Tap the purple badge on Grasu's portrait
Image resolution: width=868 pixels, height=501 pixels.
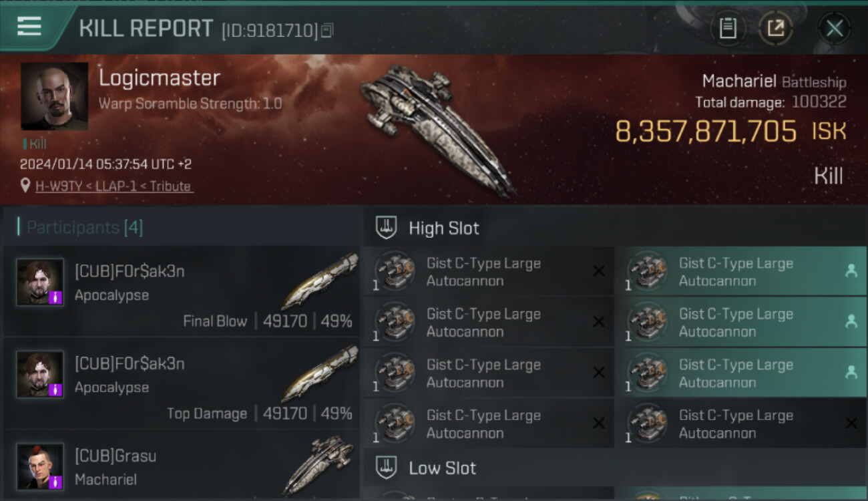[x=57, y=482]
